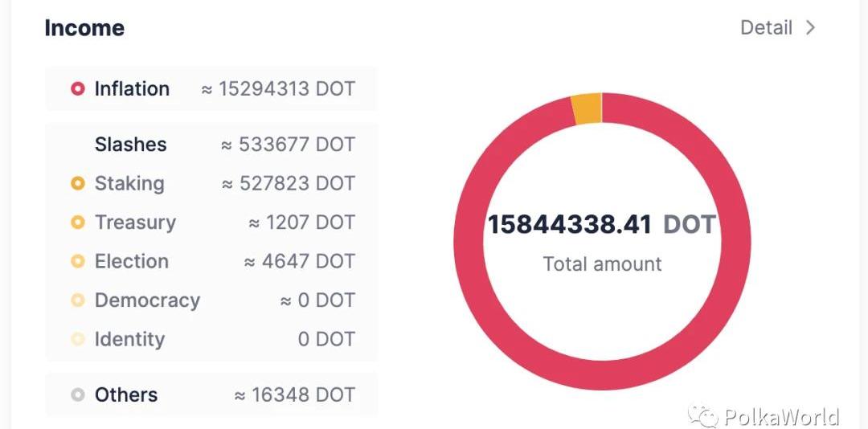
Task: Click the Treasury 1207 DOT value
Action: 301,222
